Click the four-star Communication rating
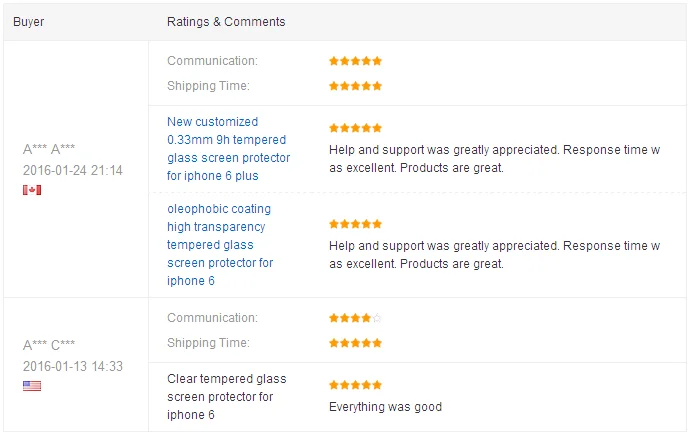690x438 pixels. pyautogui.click(x=355, y=318)
